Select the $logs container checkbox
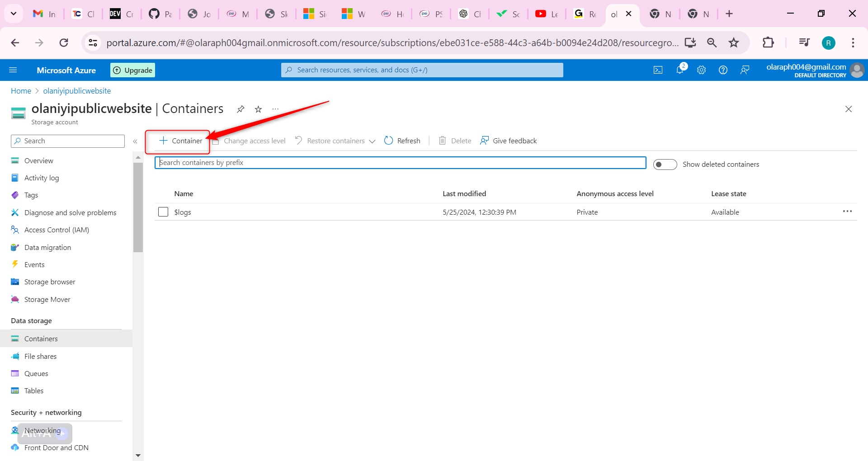 (x=163, y=212)
